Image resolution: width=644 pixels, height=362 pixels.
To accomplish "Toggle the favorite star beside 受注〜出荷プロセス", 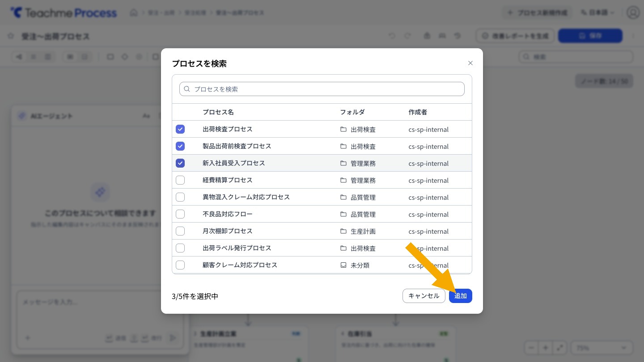I will point(11,36).
